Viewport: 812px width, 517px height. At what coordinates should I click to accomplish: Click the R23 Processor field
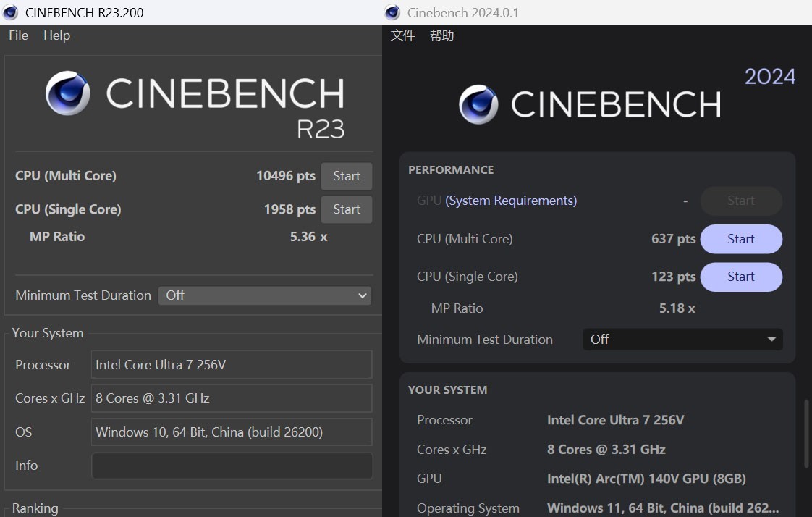232,365
